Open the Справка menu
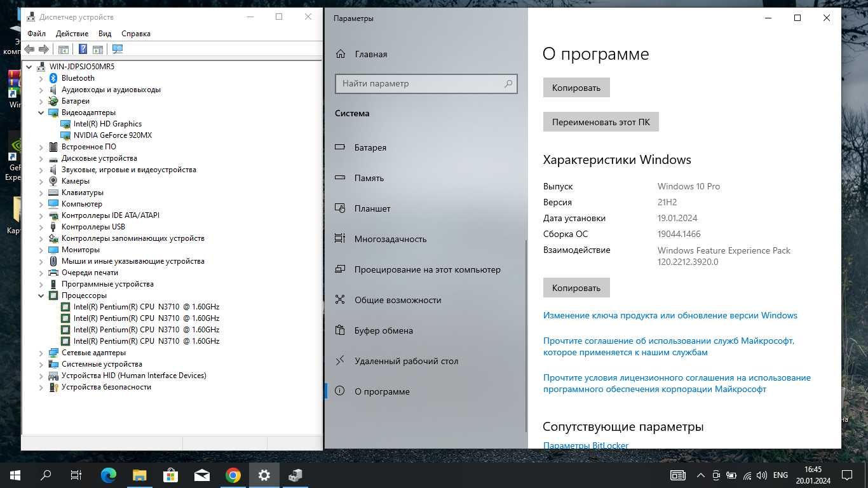The width and height of the screenshot is (868, 488). [136, 34]
